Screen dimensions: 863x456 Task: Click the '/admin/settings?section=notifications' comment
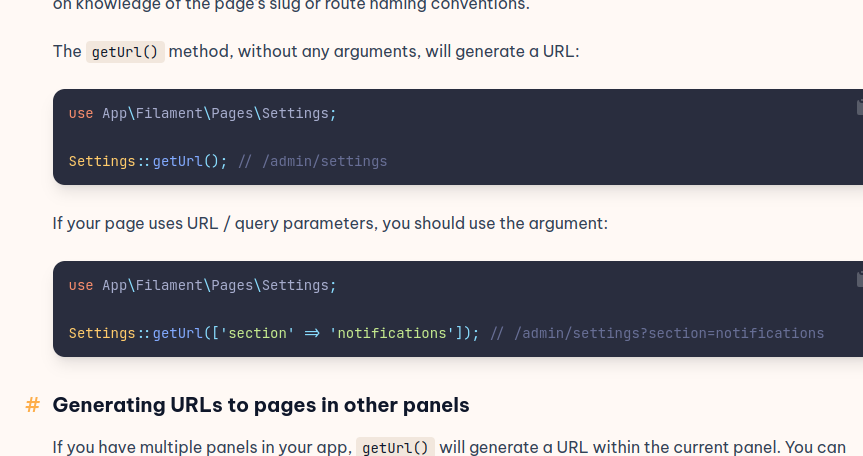click(657, 333)
